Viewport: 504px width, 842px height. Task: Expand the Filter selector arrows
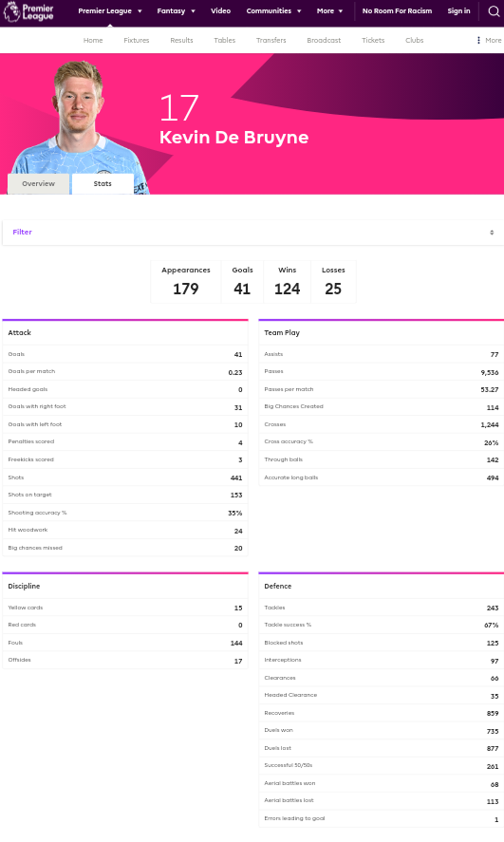(x=492, y=233)
